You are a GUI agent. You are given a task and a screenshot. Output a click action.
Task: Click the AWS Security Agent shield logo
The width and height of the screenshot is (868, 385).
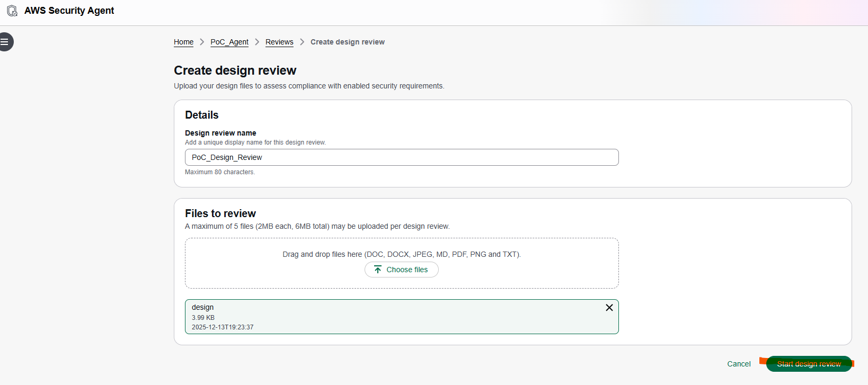click(x=12, y=11)
